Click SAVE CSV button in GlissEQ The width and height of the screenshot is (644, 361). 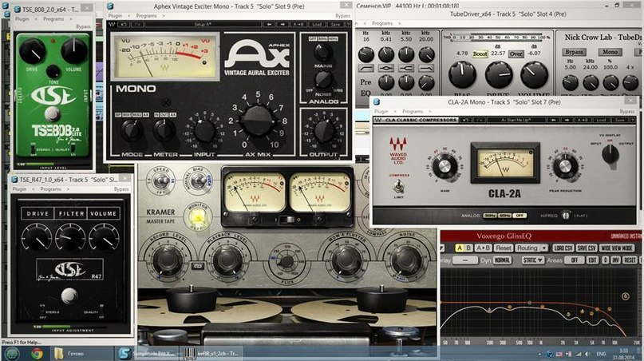tap(586, 248)
